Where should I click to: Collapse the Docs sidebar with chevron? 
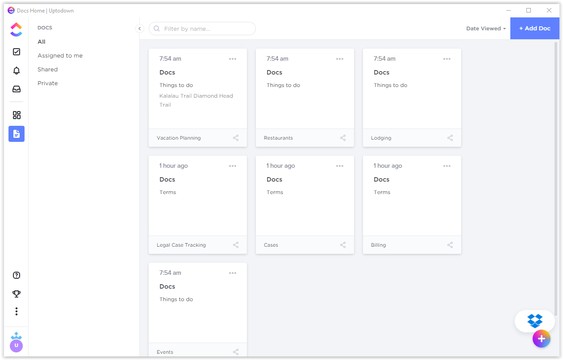click(139, 28)
